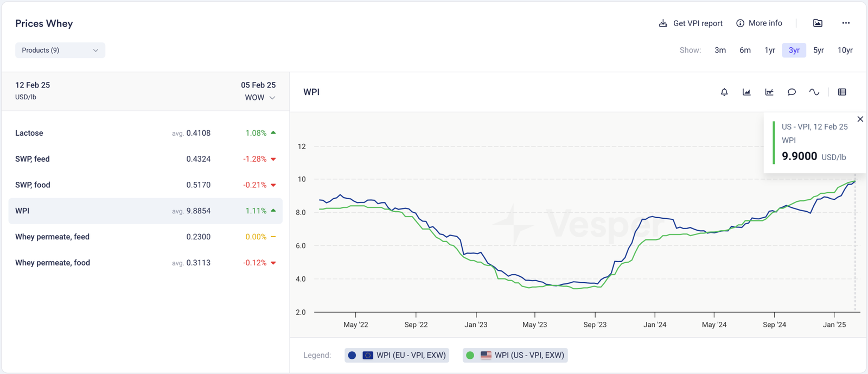The height and width of the screenshot is (374, 868).
Task: Open the WOW comparison dropdown
Action: click(260, 98)
